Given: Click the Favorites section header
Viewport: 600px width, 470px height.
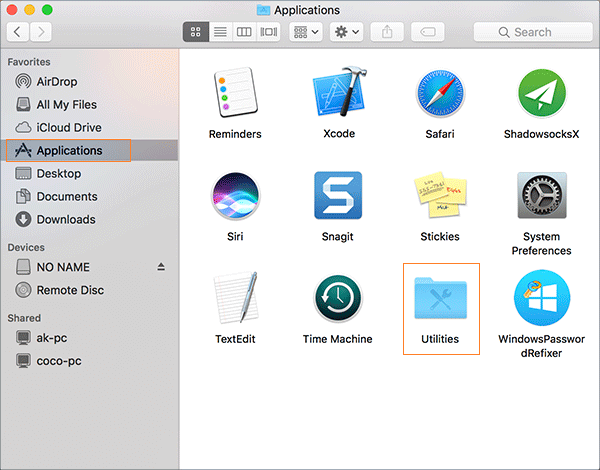Looking at the screenshot, I should (x=29, y=62).
